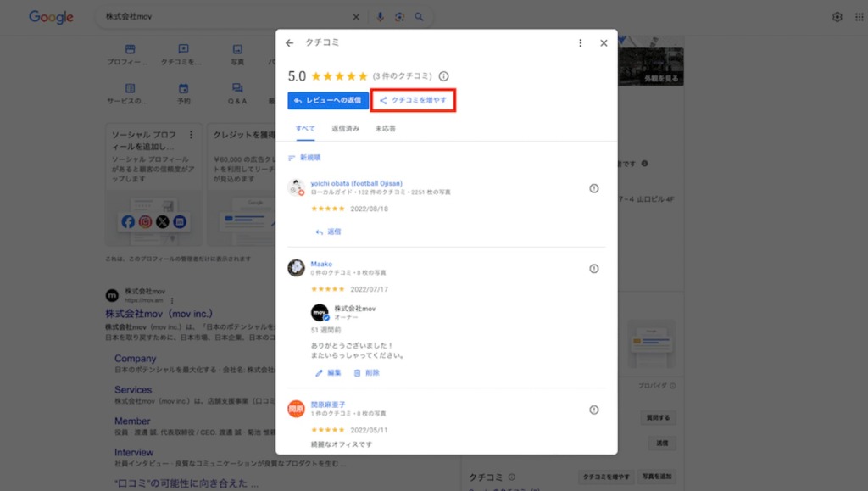This screenshot has height=491, width=868.
Task: Switch to the 未応答 tab
Action: pos(385,129)
